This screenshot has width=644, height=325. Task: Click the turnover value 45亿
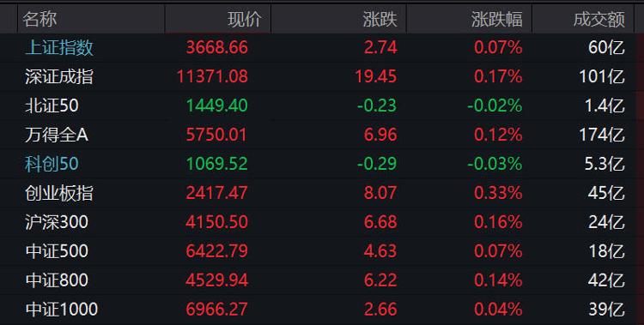coord(606,193)
